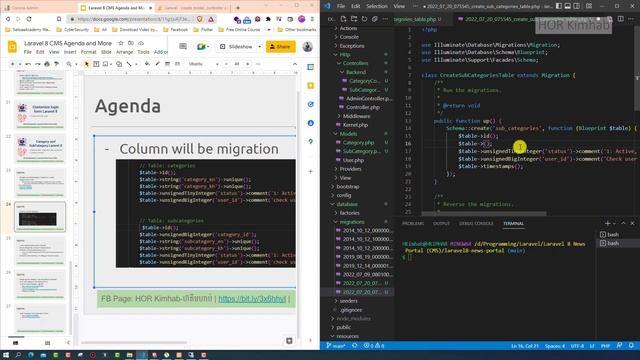This screenshot has width=640, height=360.
Task: Open the Google Keep side panel icon
Action: pyautogui.click(x=311, y=86)
